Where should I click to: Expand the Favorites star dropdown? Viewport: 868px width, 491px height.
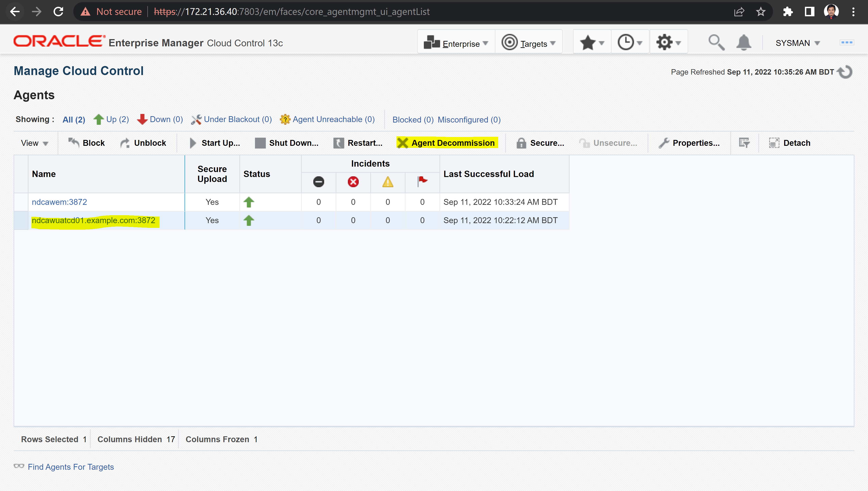[x=592, y=43]
